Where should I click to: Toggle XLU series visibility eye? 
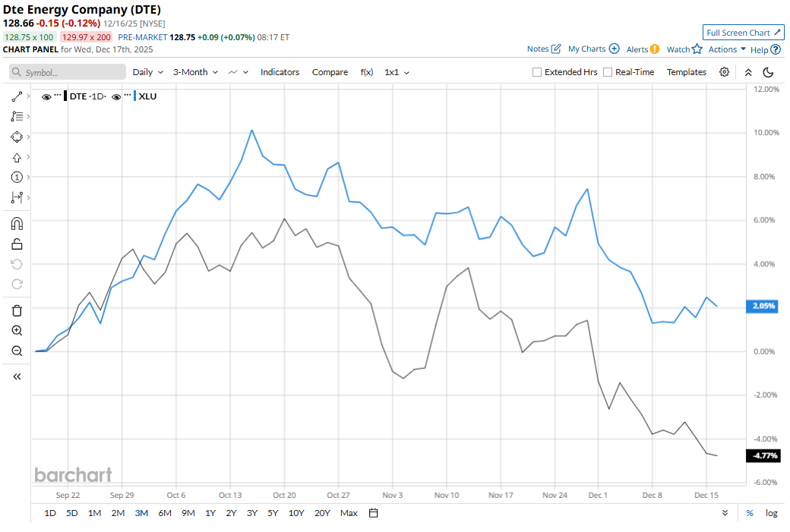pyautogui.click(x=116, y=97)
